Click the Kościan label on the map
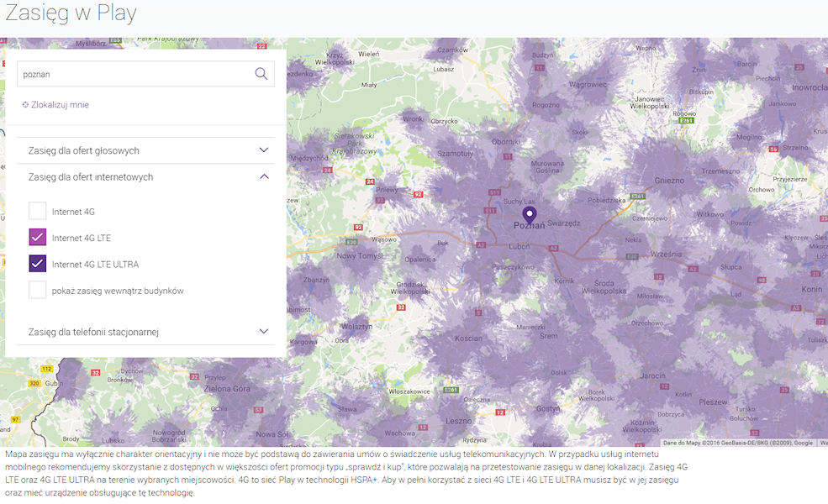 click(468, 339)
